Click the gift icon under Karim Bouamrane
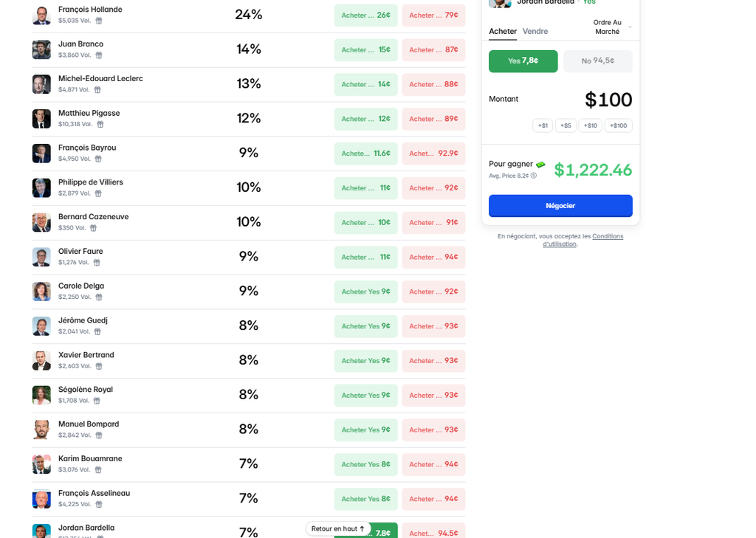Screen dimensions: 756x538 click(x=98, y=470)
